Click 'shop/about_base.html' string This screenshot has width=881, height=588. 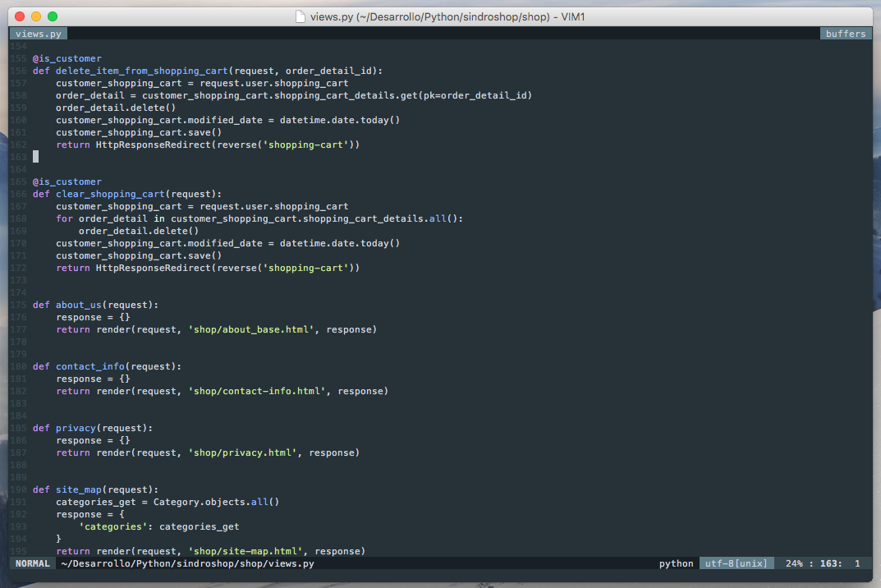(251, 329)
